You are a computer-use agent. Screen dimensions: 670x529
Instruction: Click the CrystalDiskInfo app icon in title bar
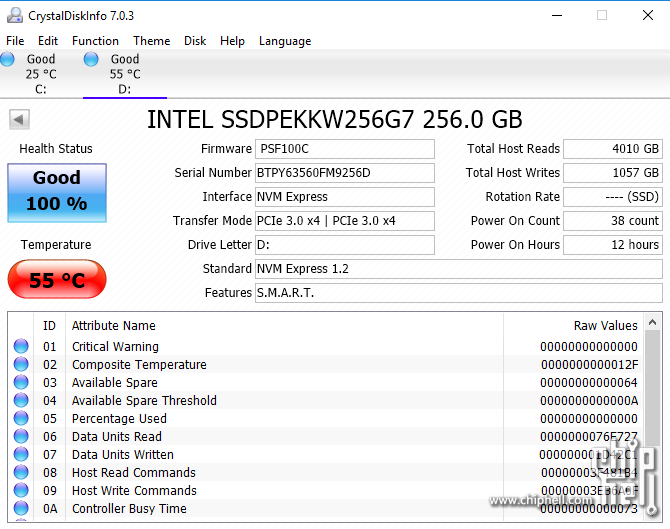(x=15, y=15)
